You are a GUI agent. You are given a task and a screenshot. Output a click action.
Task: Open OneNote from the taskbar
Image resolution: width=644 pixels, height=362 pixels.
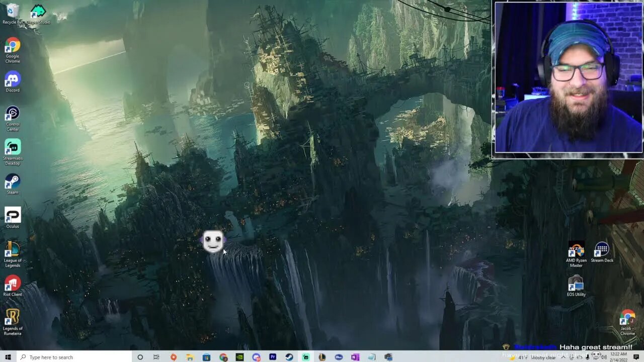[x=355, y=357]
